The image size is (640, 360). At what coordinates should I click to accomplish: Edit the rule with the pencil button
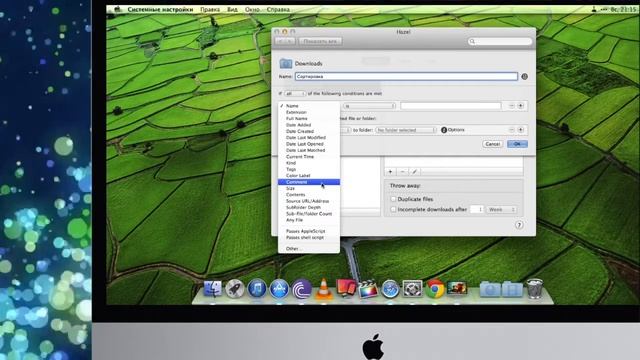414,172
